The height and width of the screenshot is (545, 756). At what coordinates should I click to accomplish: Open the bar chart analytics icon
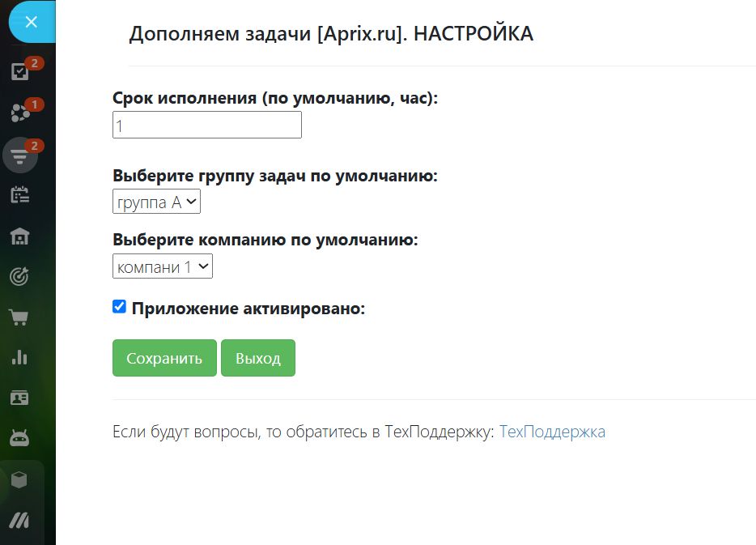(x=20, y=357)
